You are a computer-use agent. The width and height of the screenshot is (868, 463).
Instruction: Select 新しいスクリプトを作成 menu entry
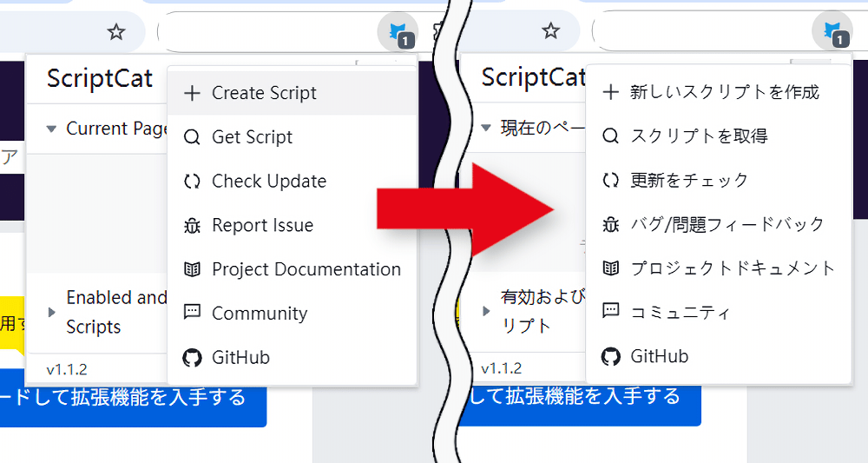point(719,92)
